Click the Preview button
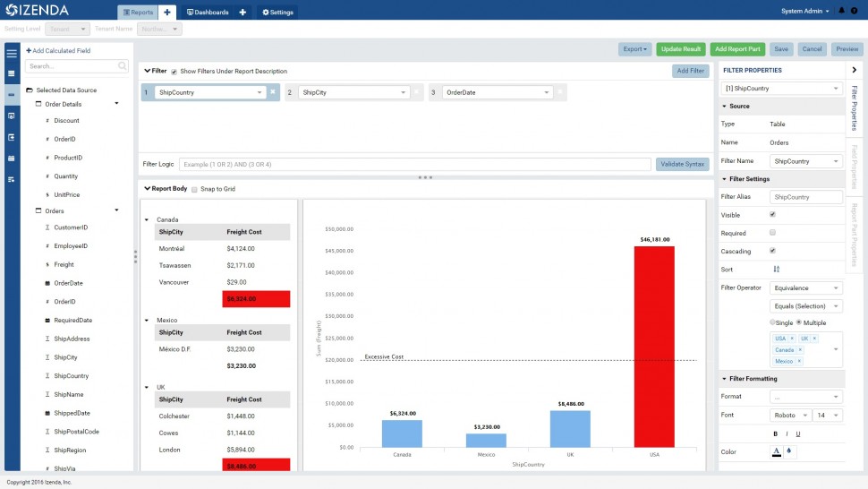 [x=847, y=49]
